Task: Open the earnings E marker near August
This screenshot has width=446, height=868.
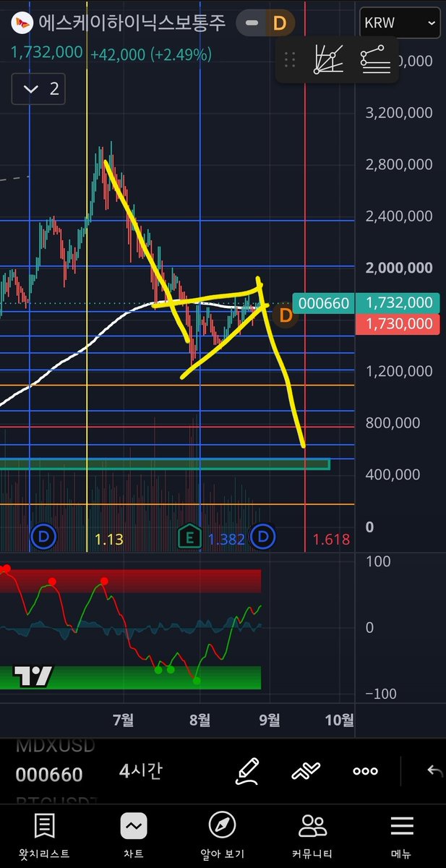Action: point(189,537)
